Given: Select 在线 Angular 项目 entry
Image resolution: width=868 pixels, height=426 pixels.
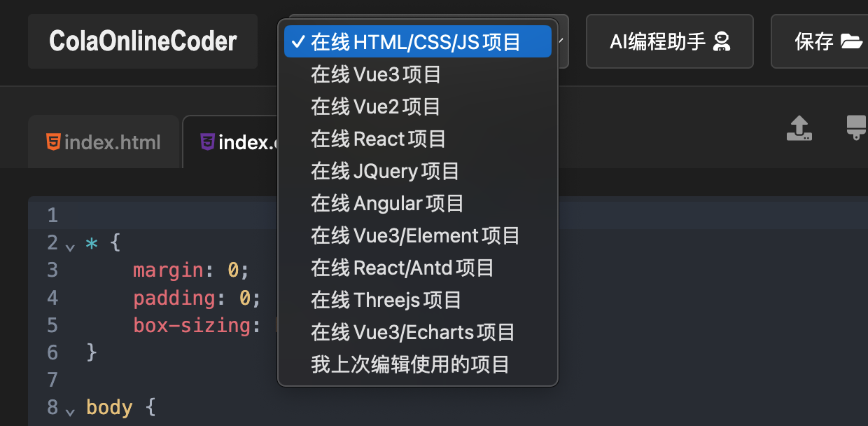Looking at the screenshot, I should click(x=418, y=203).
